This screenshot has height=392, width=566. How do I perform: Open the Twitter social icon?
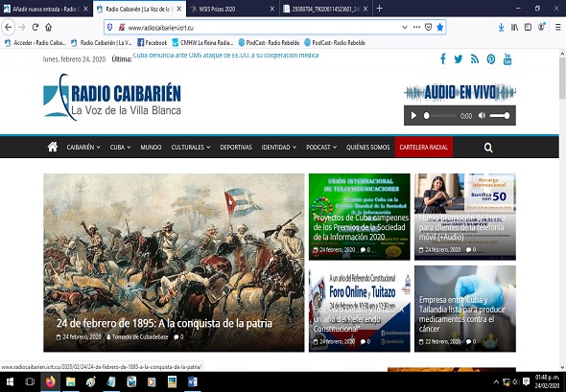(459, 58)
